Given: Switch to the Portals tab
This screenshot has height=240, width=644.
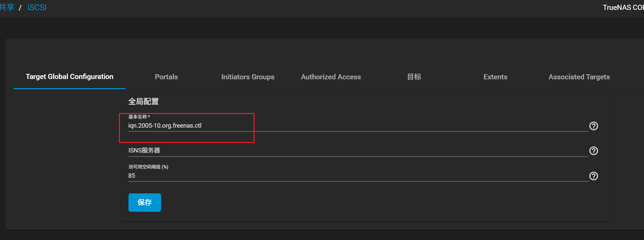Looking at the screenshot, I should (x=166, y=77).
